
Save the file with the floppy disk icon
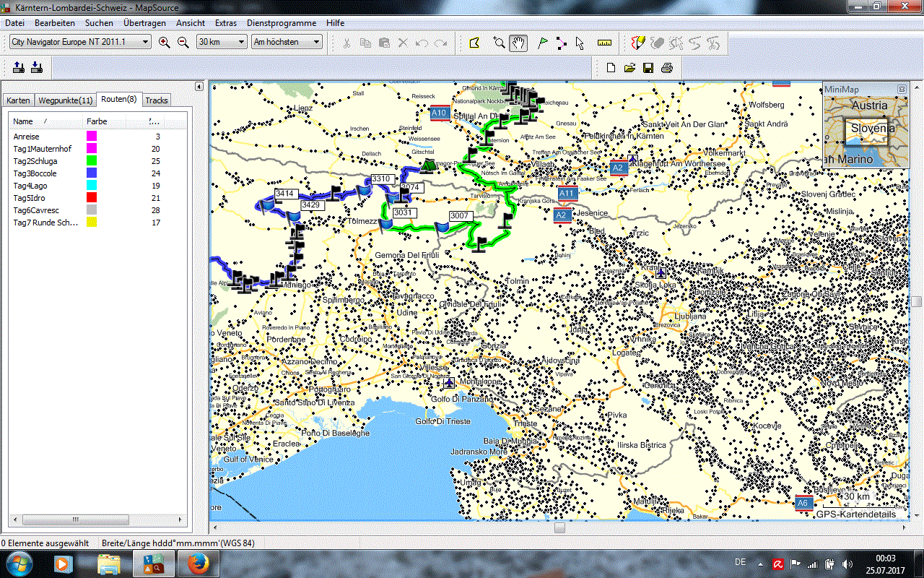648,68
